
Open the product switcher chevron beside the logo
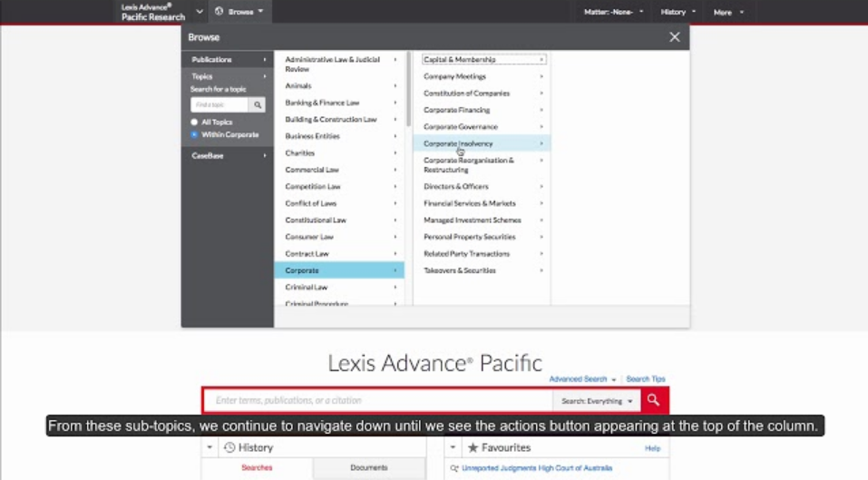200,12
